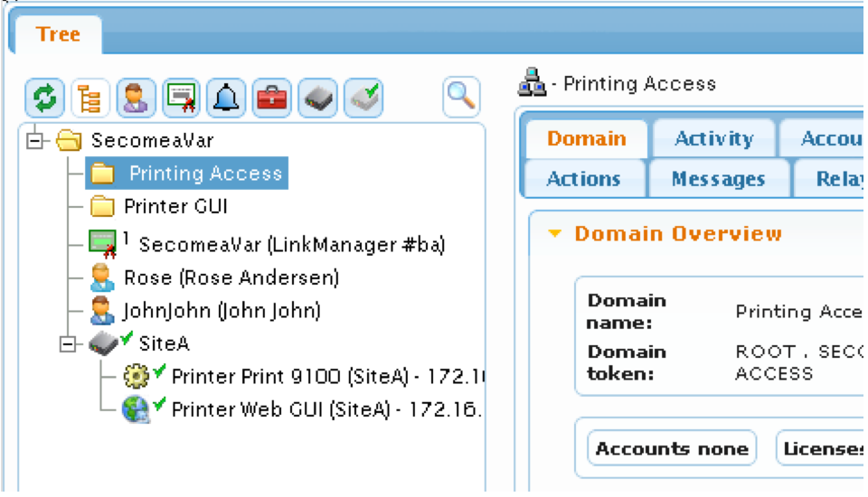Select the Printing Access domain
868x497 pixels.
click(205, 173)
